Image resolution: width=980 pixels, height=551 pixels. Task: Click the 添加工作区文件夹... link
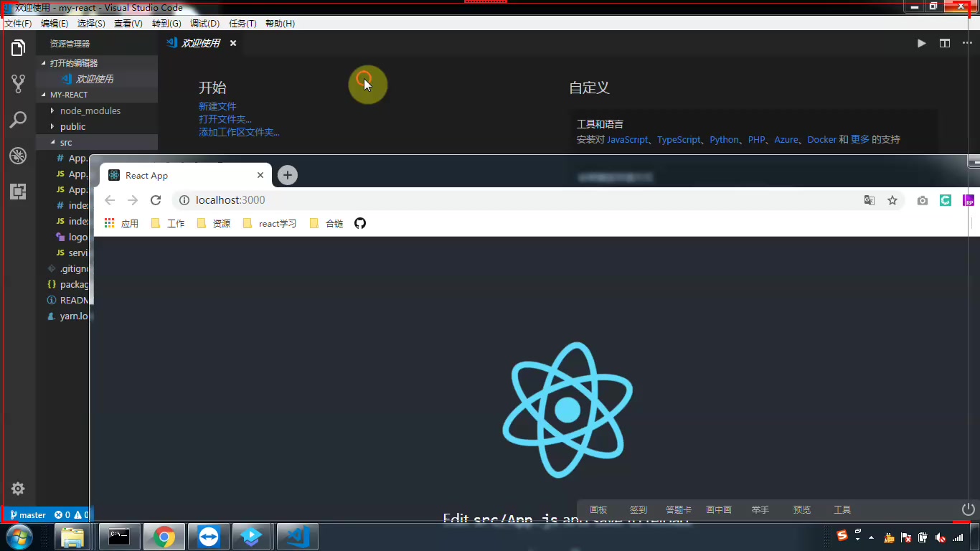(239, 132)
